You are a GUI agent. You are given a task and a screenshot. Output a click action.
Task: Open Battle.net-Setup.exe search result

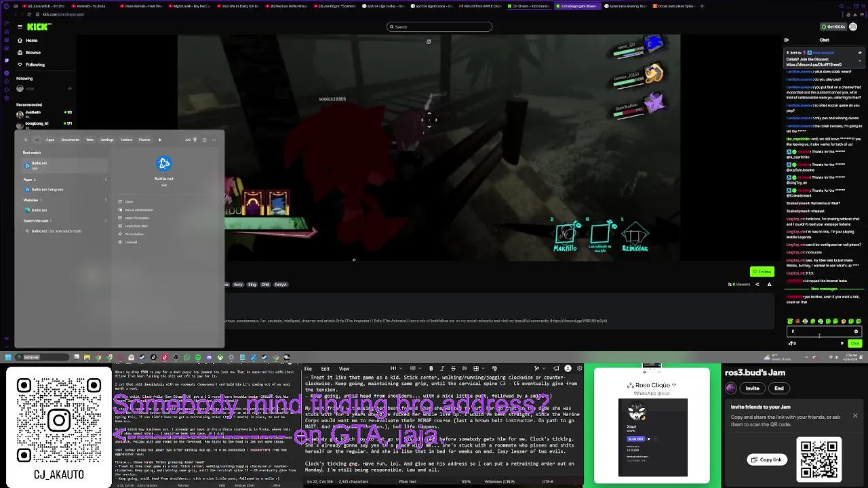pyautogui.click(x=64, y=190)
